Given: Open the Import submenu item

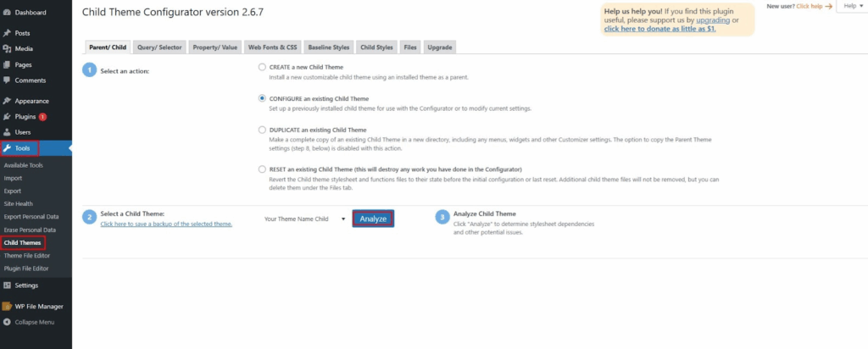Looking at the screenshot, I should coord(13,178).
